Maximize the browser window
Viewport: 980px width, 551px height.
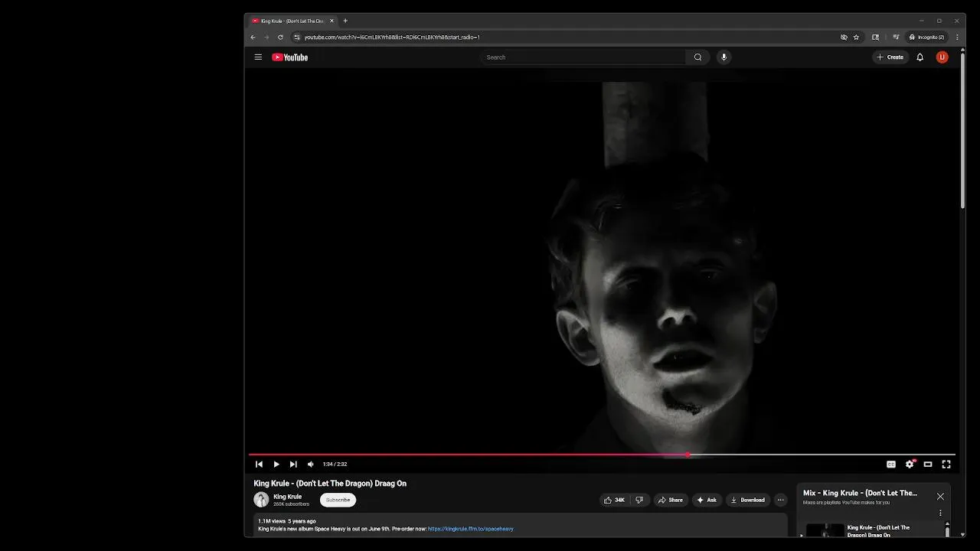[x=939, y=21]
